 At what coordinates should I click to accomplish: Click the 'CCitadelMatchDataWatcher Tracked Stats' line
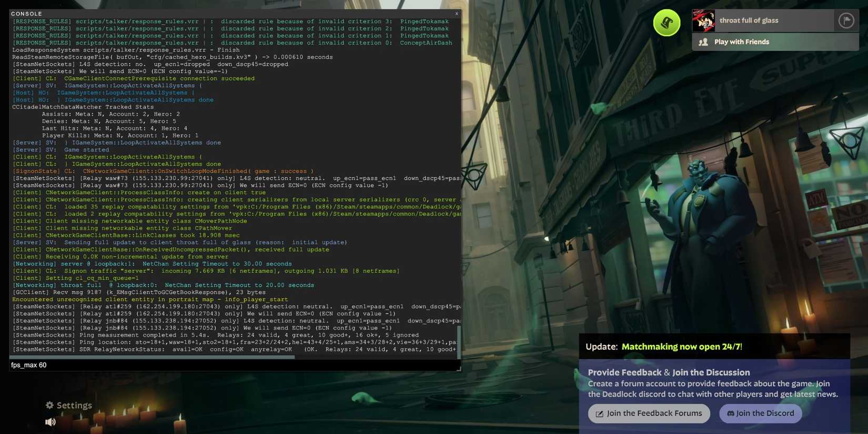pos(83,107)
